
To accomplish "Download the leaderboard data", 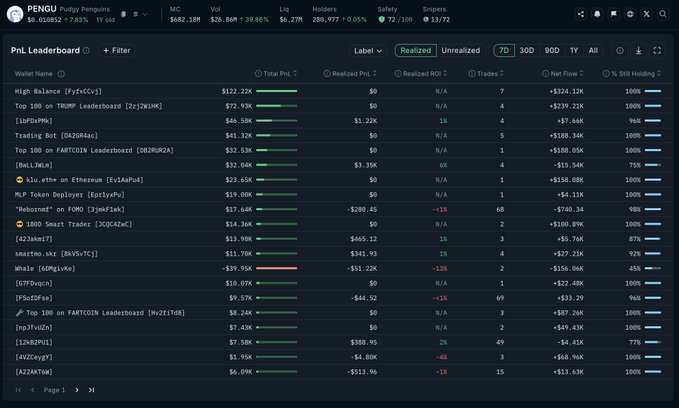I will pyautogui.click(x=638, y=51).
